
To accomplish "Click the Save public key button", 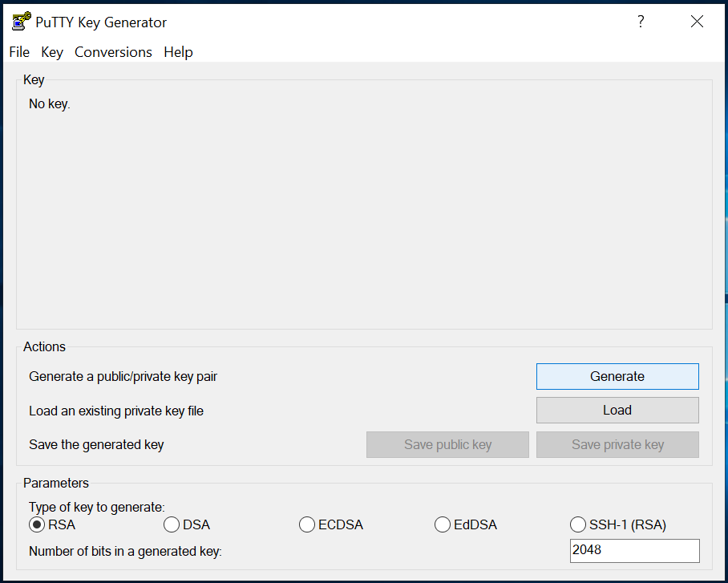I will click(x=447, y=444).
